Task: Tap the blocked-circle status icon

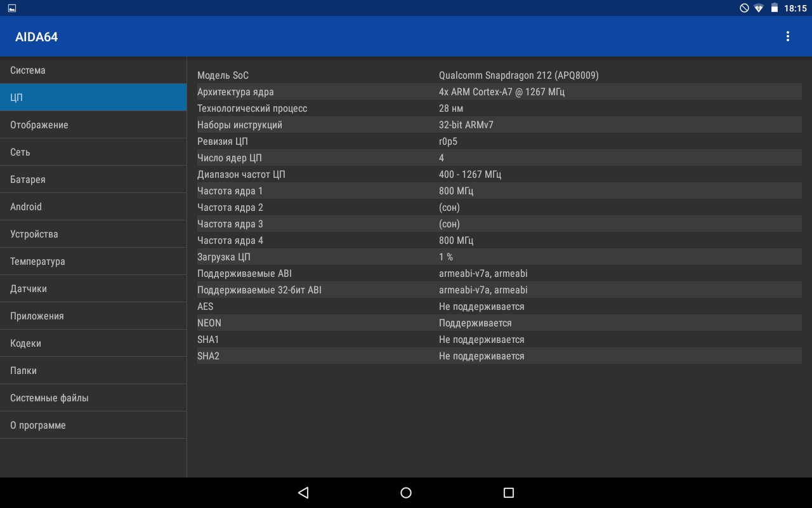Action: click(x=744, y=8)
